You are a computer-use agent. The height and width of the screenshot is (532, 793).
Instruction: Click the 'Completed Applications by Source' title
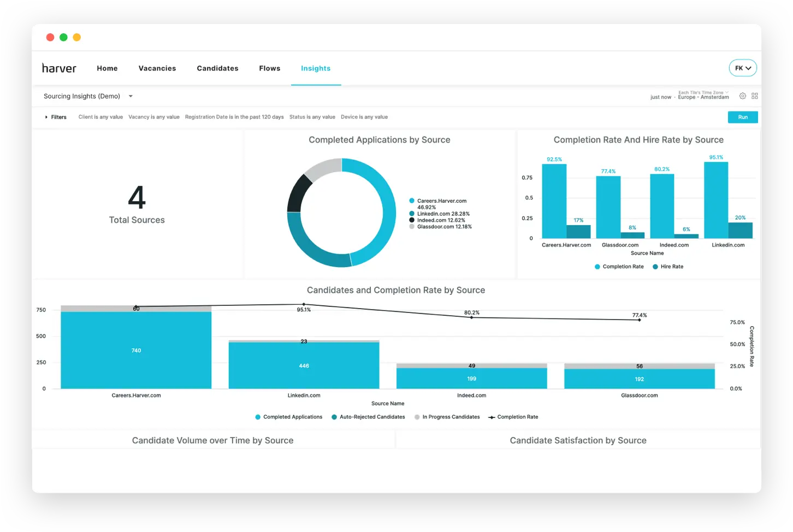tap(380, 140)
